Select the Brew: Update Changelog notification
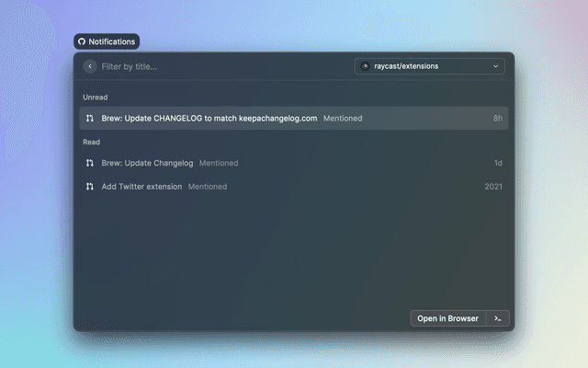 (148, 163)
